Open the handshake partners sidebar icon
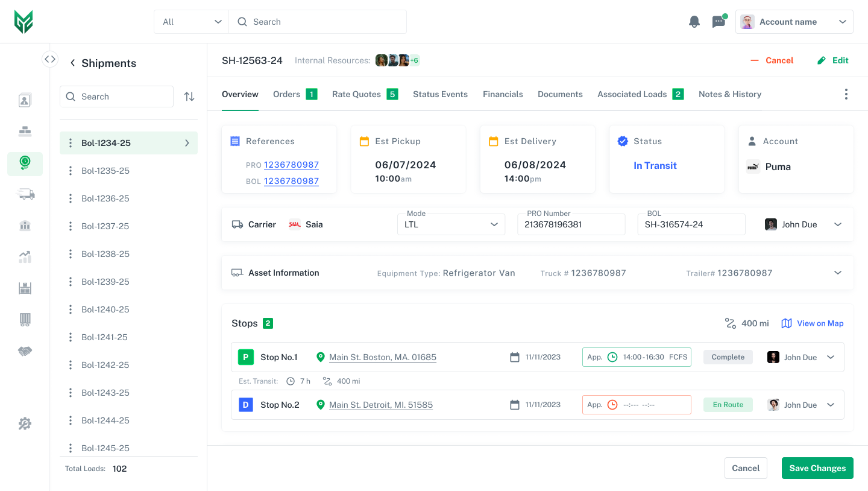868x491 pixels. pyautogui.click(x=25, y=351)
